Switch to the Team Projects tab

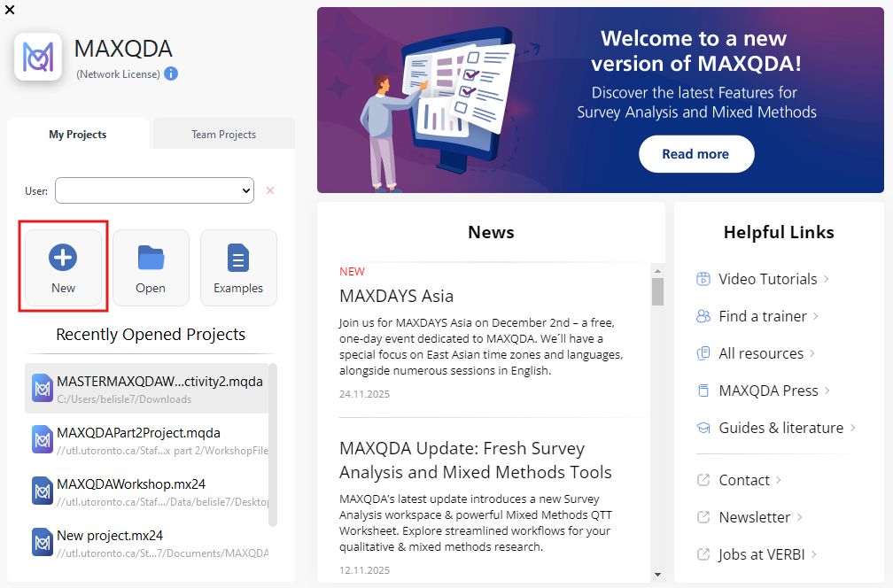(x=224, y=135)
